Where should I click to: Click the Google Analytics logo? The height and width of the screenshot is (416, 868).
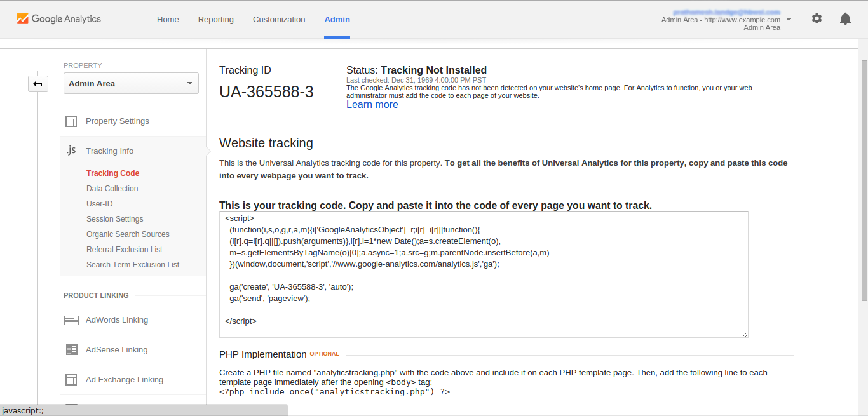tap(59, 19)
